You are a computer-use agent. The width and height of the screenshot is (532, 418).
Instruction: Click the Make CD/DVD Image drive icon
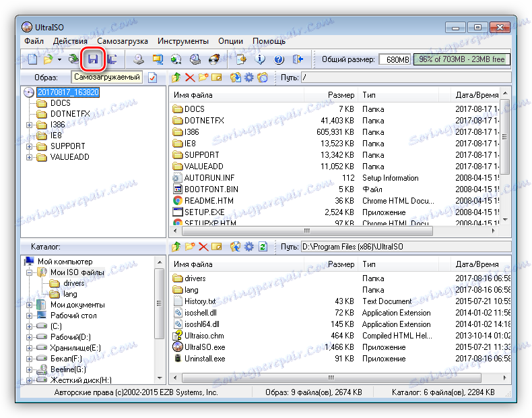pyautogui.click(x=139, y=59)
